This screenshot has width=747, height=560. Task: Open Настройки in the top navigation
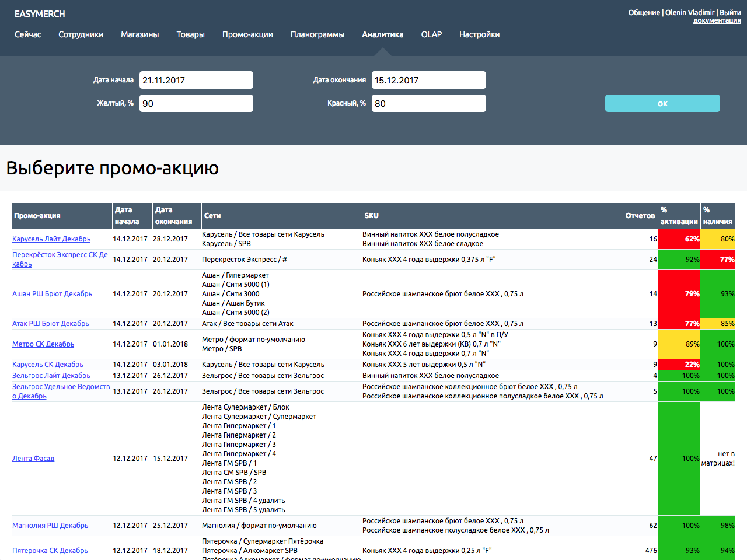(479, 34)
